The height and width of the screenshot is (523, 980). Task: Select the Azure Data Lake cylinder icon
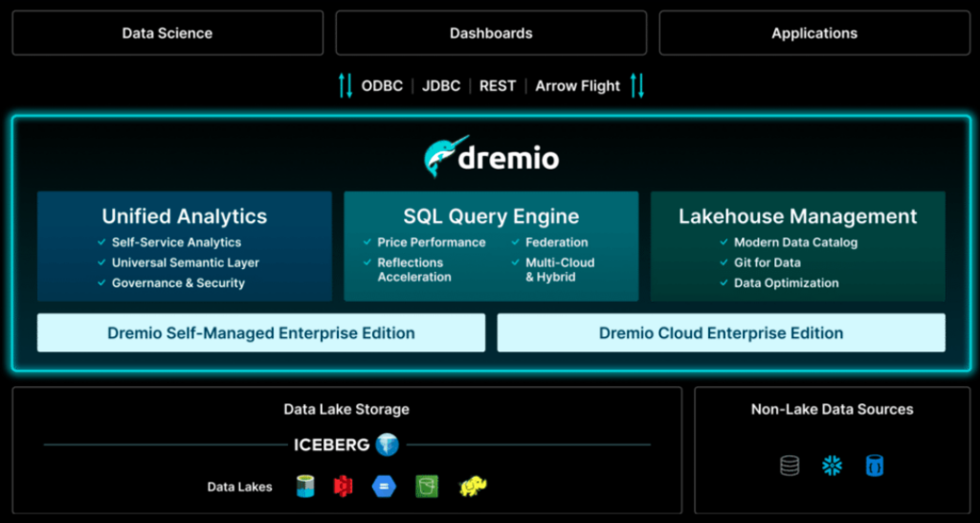coord(305,486)
